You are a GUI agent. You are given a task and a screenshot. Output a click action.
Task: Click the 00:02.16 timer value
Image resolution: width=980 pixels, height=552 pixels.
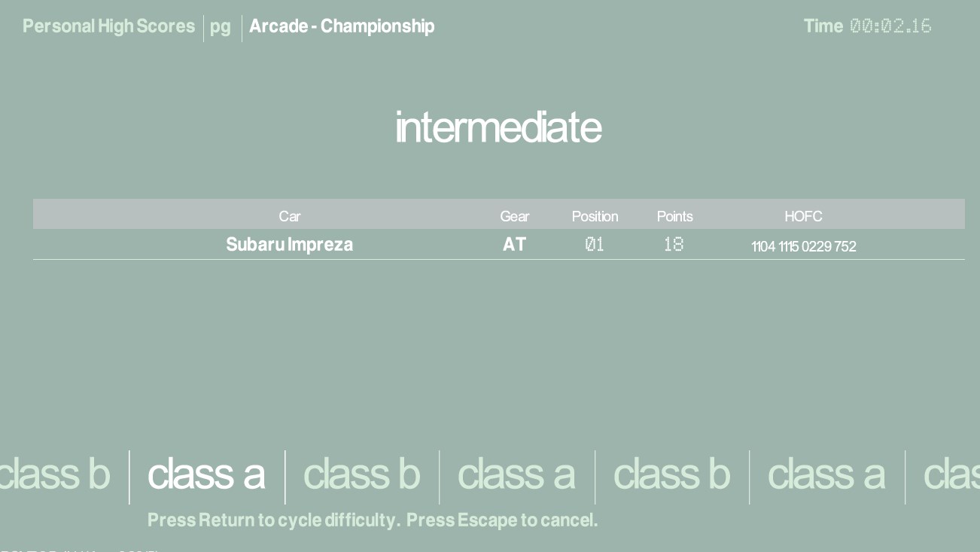(x=890, y=26)
